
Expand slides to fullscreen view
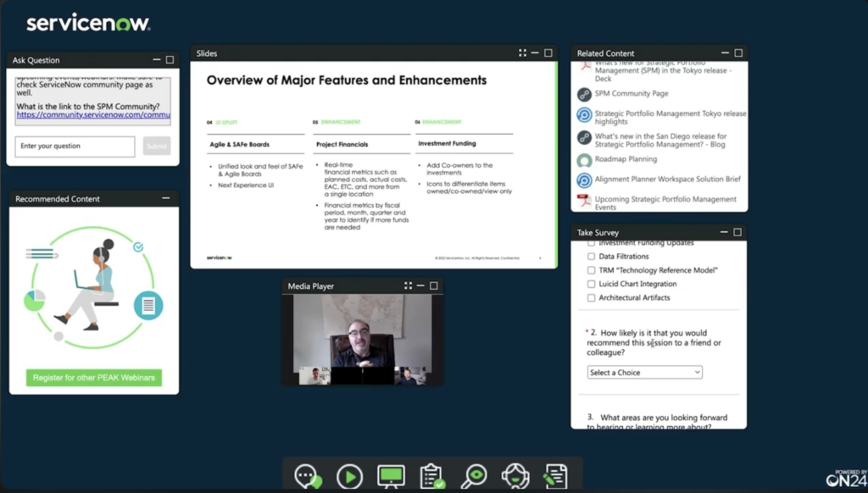[x=523, y=53]
